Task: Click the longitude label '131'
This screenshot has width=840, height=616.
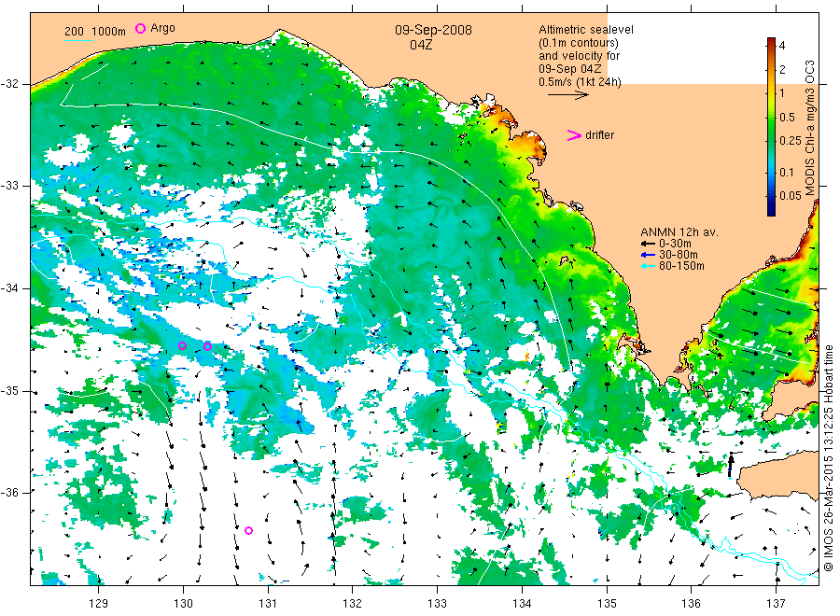Action: (268, 604)
